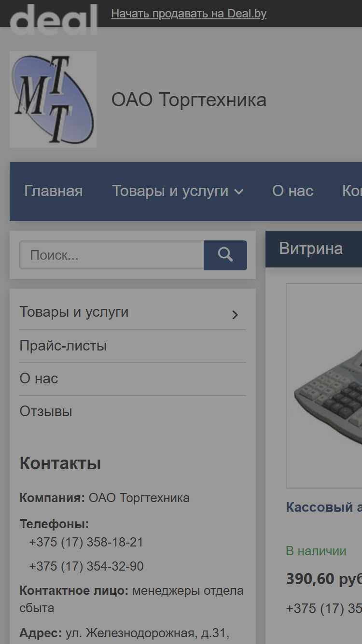
Task: Focus the Поиск search field
Action: click(x=111, y=255)
